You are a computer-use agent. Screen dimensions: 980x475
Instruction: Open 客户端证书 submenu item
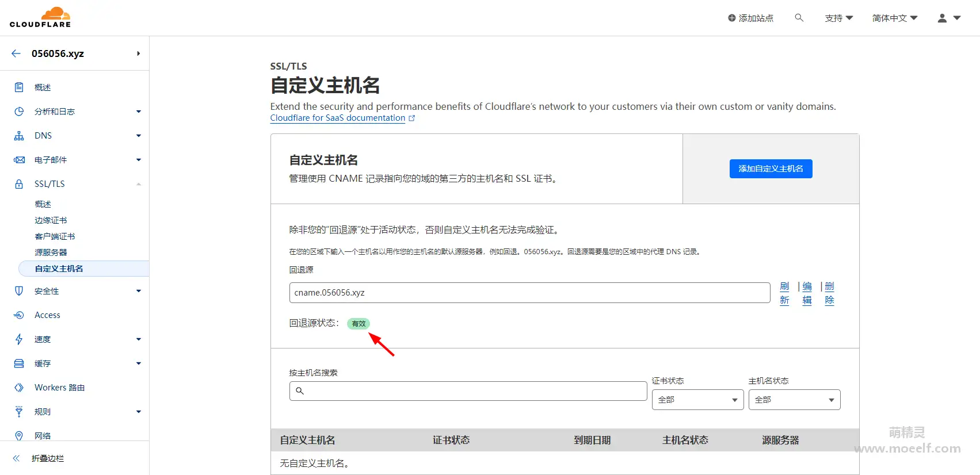[x=55, y=236]
